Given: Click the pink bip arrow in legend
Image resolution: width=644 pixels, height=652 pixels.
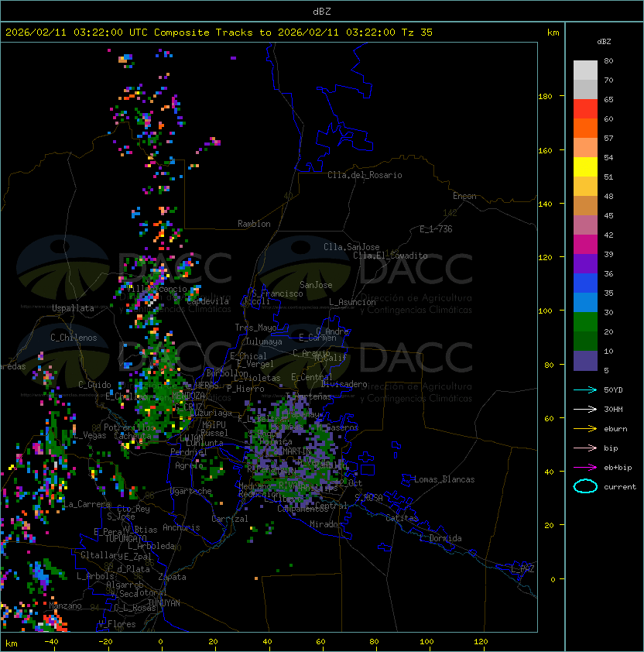Looking at the screenshot, I should (585, 448).
